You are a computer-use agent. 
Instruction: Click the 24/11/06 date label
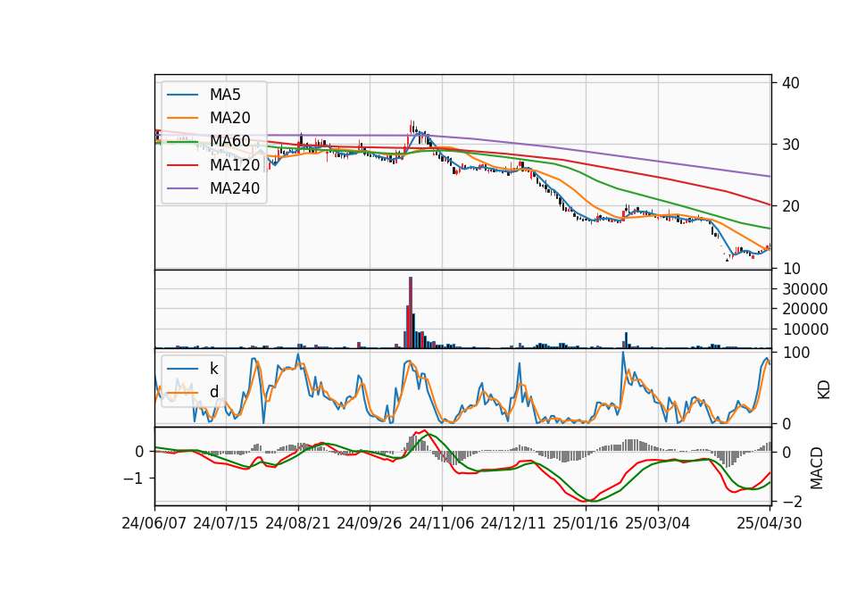(x=442, y=523)
